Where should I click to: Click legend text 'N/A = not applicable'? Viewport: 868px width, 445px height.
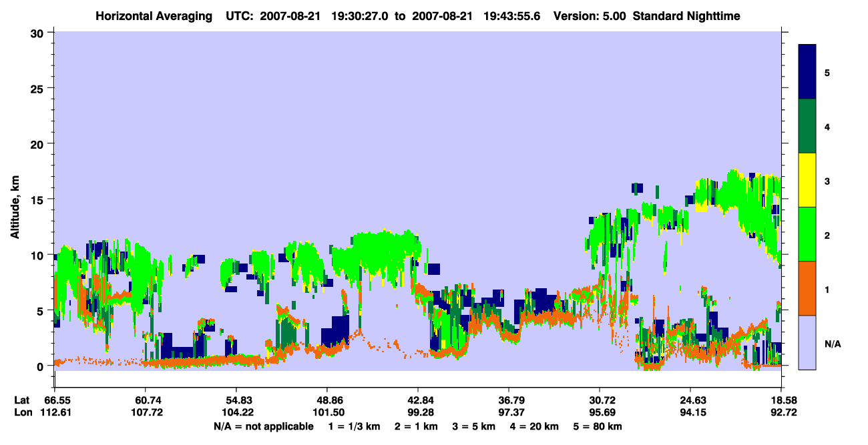point(263,426)
